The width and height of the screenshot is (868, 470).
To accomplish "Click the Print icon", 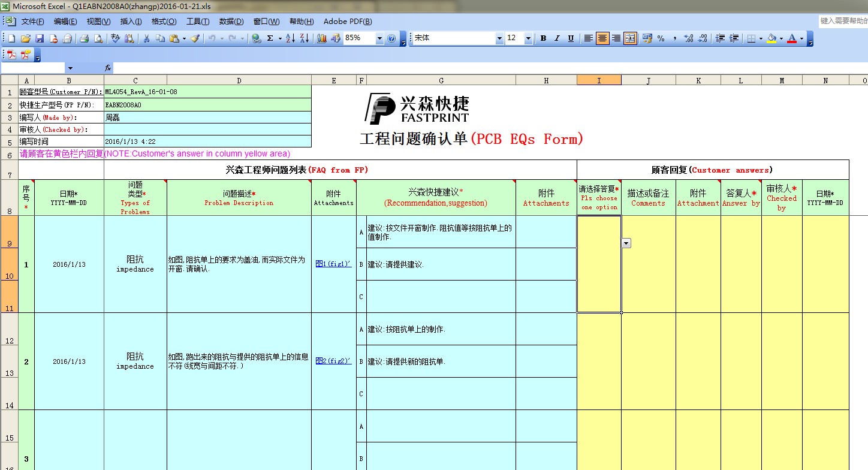I will pos(84,38).
